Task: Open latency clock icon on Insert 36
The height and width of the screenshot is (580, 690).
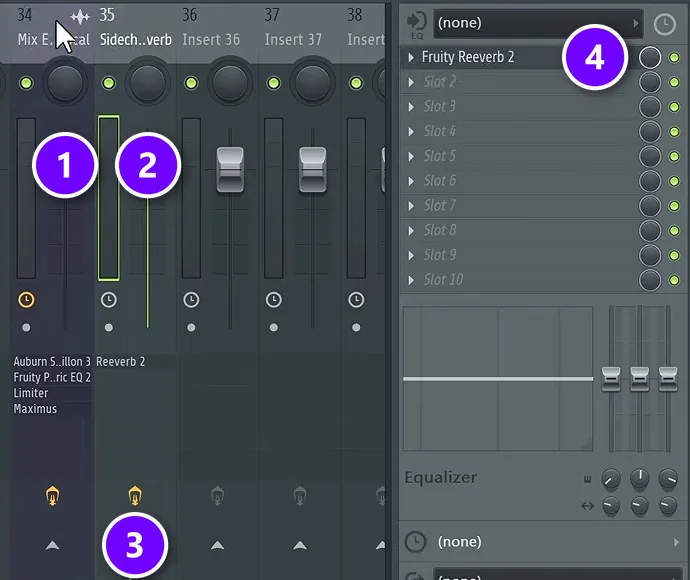Action: [191, 300]
